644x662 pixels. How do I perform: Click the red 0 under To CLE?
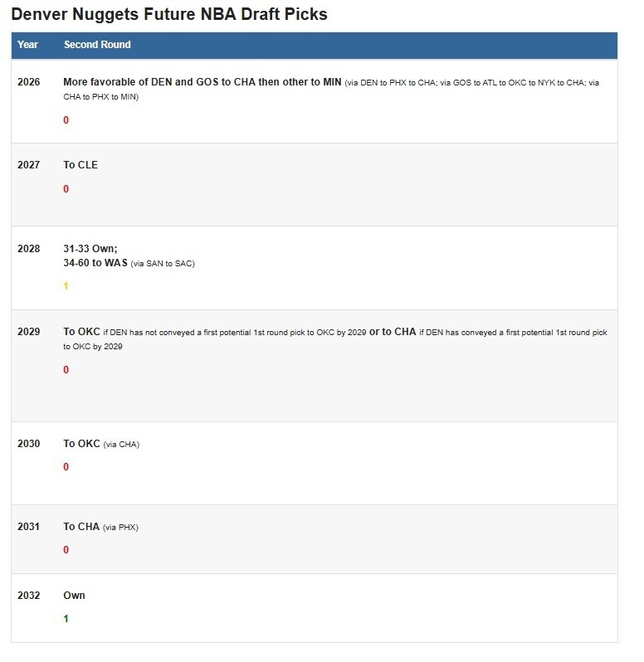66,189
